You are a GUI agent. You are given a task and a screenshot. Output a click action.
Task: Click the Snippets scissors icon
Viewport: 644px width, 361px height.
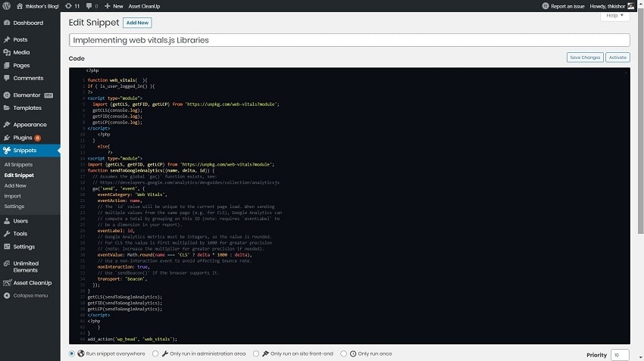7,151
